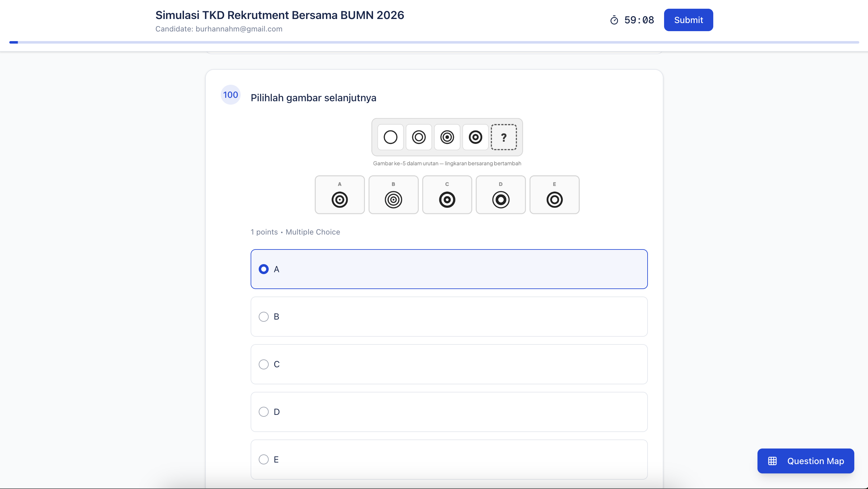Click answer thumbnail A concentric circles
The width and height of the screenshot is (868, 489).
pyautogui.click(x=339, y=200)
